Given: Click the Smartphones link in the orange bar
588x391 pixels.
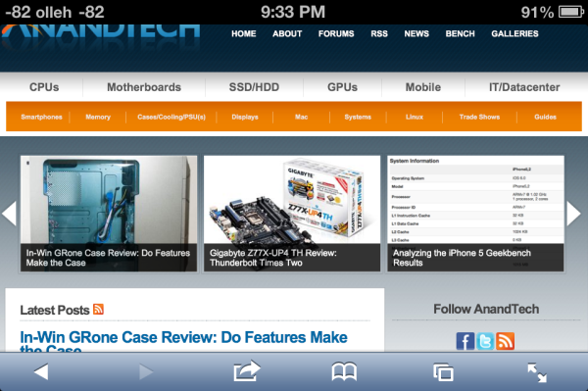Looking at the screenshot, I should [x=41, y=117].
